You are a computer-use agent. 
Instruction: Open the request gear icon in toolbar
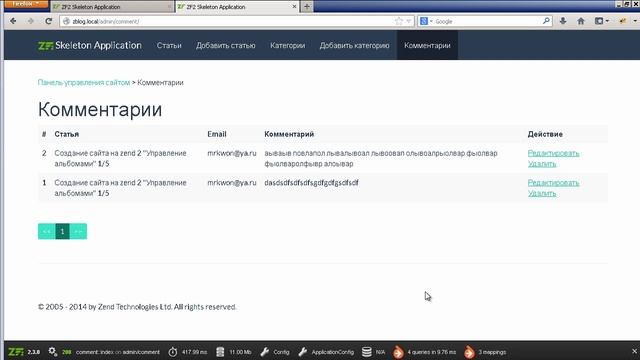[53, 351]
